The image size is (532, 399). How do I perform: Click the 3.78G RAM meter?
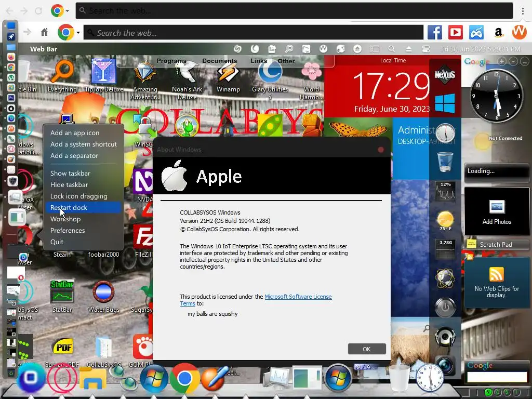(445, 249)
